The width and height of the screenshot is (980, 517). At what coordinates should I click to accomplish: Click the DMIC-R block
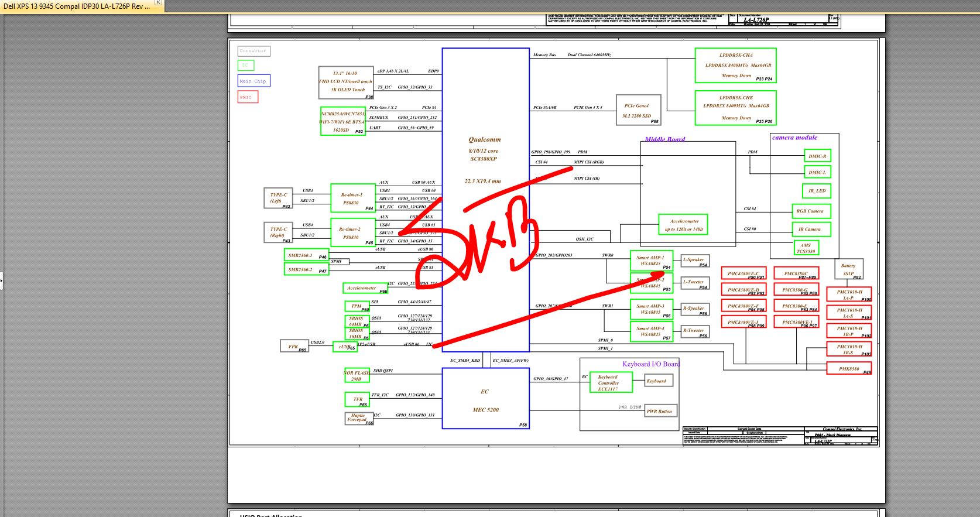817,156
